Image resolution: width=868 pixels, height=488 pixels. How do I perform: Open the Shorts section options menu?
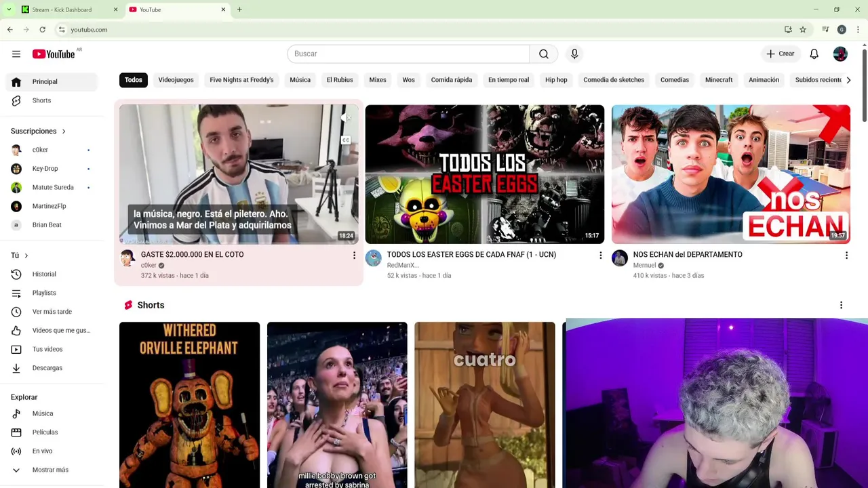coord(841,305)
